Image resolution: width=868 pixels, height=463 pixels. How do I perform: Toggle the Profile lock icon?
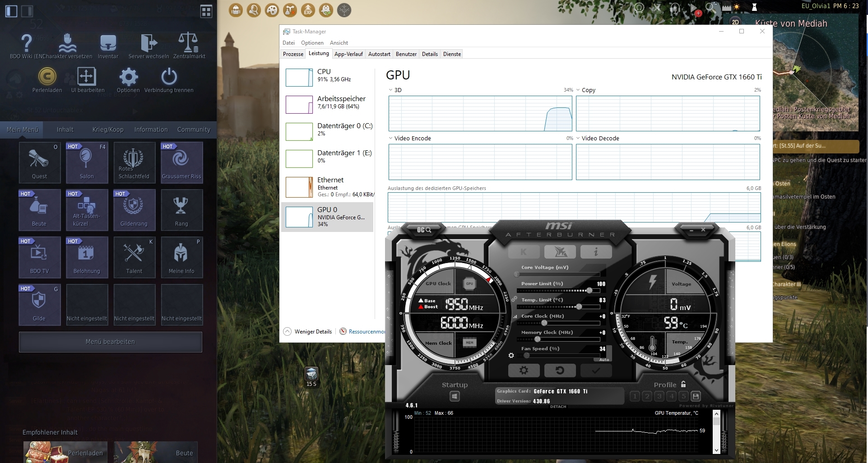click(683, 384)
